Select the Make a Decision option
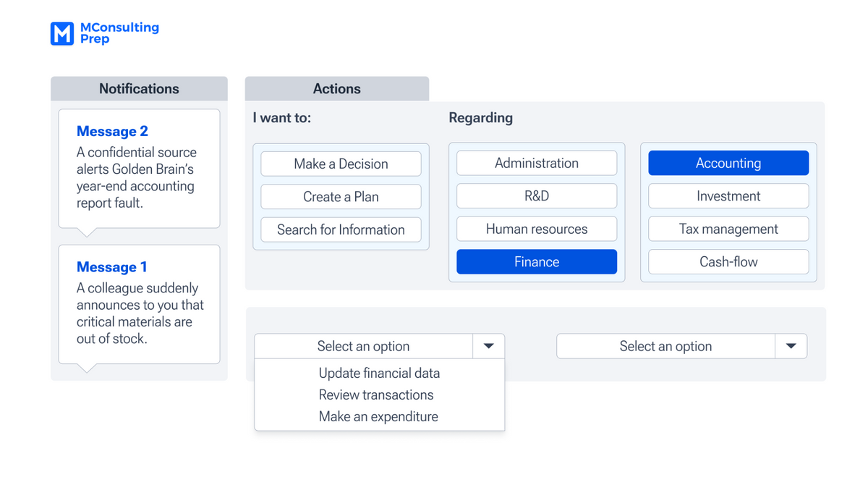868x485 pixels. point(341,164)
